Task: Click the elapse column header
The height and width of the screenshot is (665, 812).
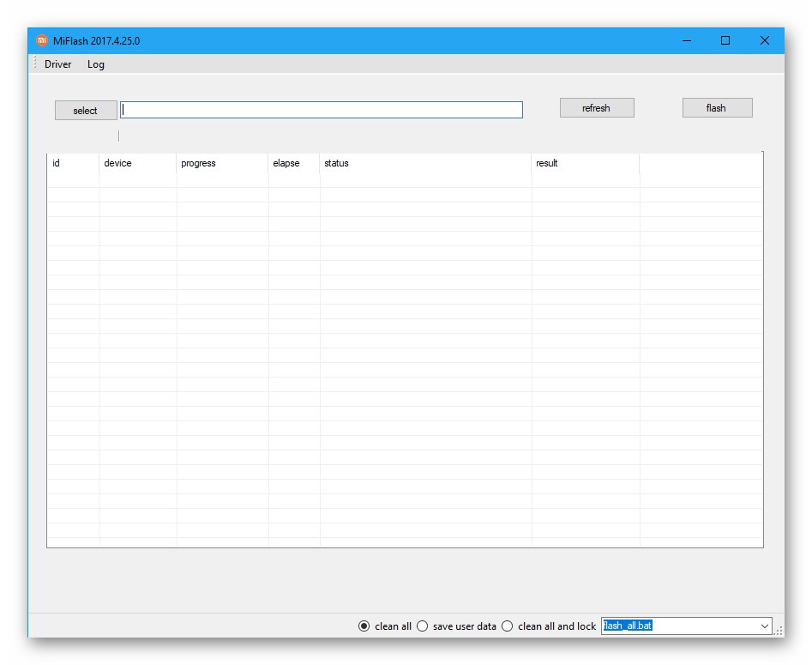Action: (x=293, y=163)
